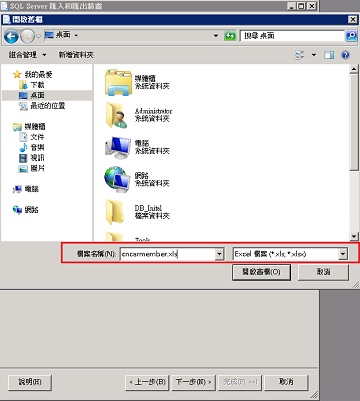This screenshot has width=360, height=401.
Task: Click the star icon beside 我的最愛
Action: pos(17,74)
